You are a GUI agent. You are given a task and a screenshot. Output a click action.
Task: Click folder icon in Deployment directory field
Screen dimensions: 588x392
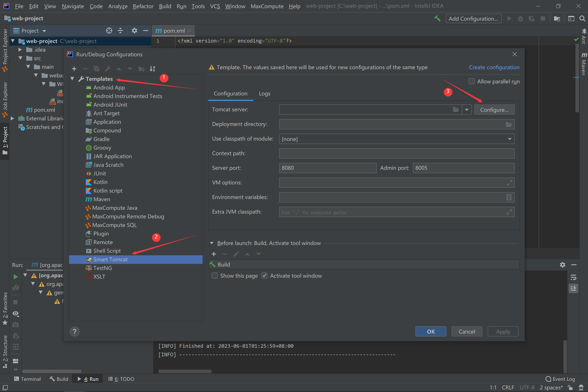click(x=508, y=124)
